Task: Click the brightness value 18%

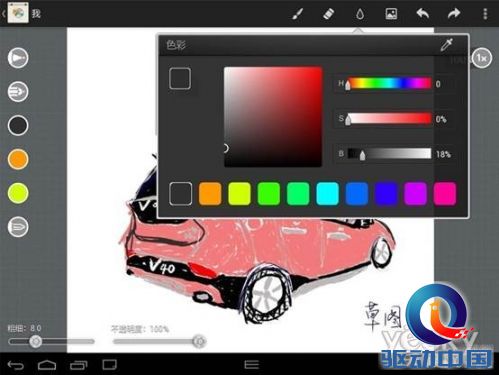Action: [443, 154]
